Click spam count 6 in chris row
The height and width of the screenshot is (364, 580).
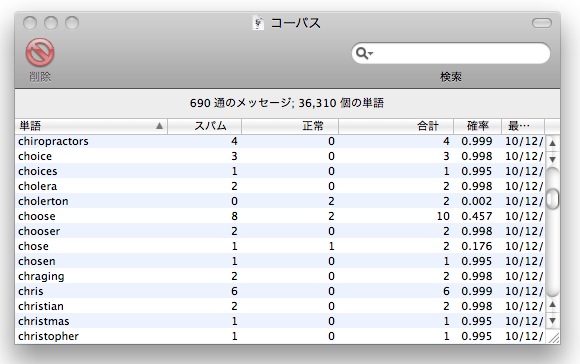click(235, 291)
